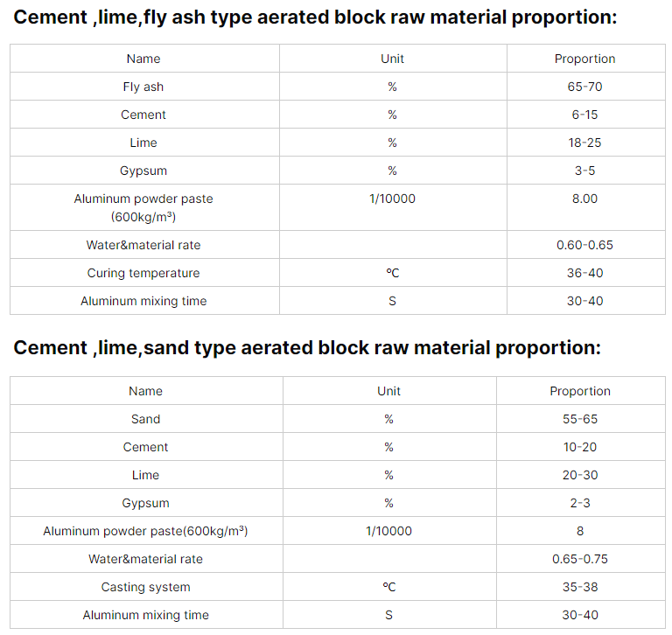672x635 pixels.
Task: Click the 18-25 lime proportion value
Action: [584, 143]
